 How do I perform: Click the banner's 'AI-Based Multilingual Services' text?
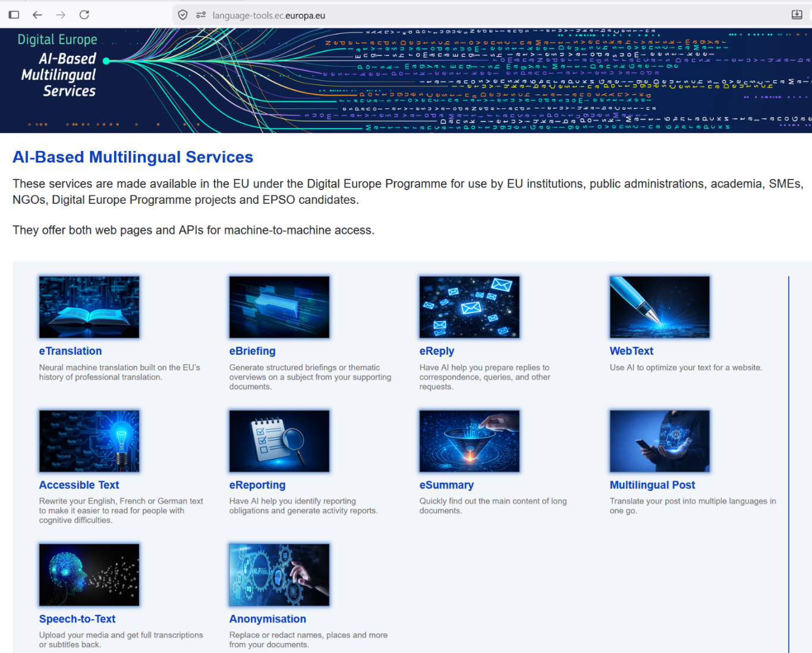point(59,75)
